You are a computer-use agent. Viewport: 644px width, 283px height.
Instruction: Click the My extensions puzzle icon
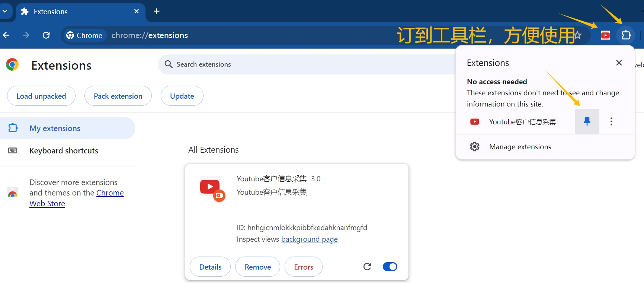tap(13, 128)
